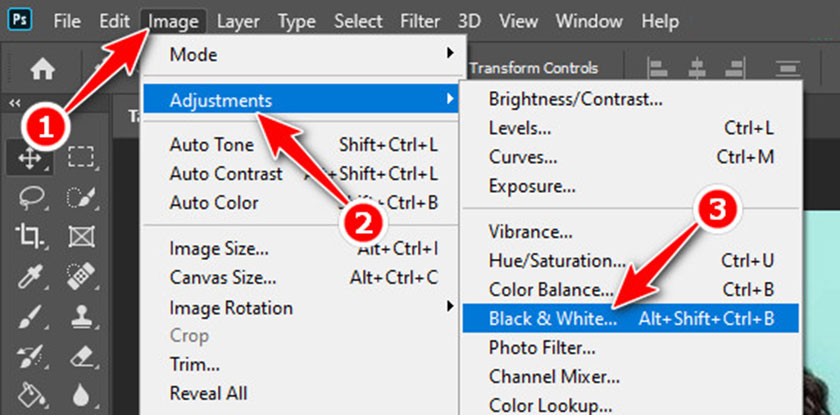Select the Move tool

[29, 159]
